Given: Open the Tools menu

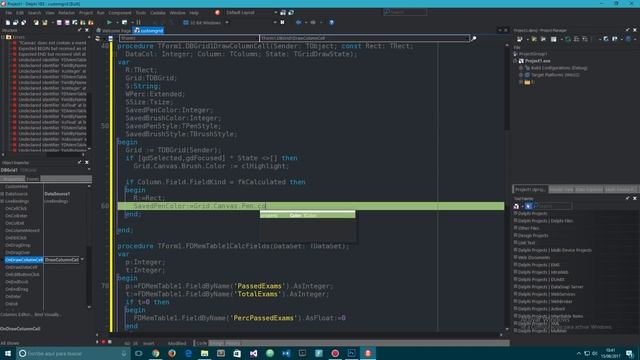Looking at the screenshot, I should click(141, 13).
